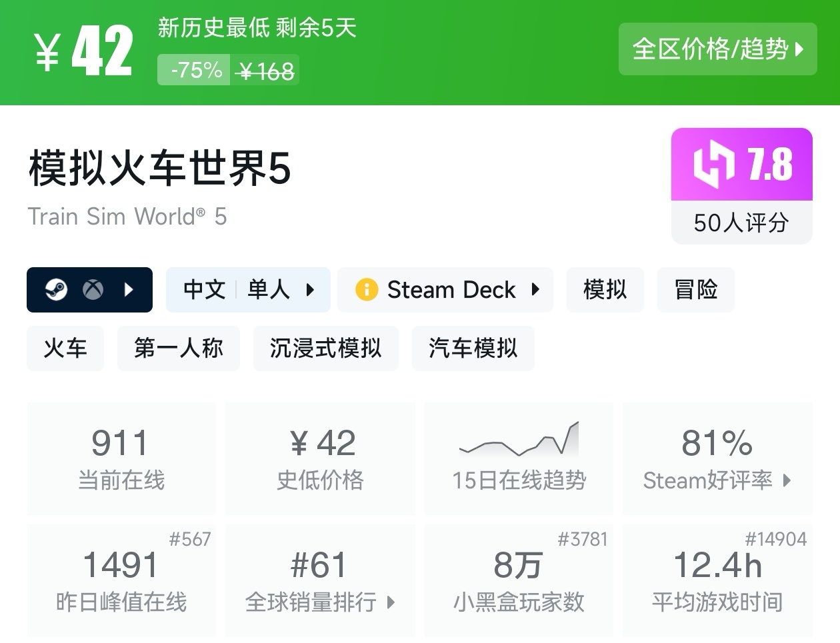Click the -75% discount badge
Image resolution: width=840 pixels, height=643 pixels.
[195, 70]
